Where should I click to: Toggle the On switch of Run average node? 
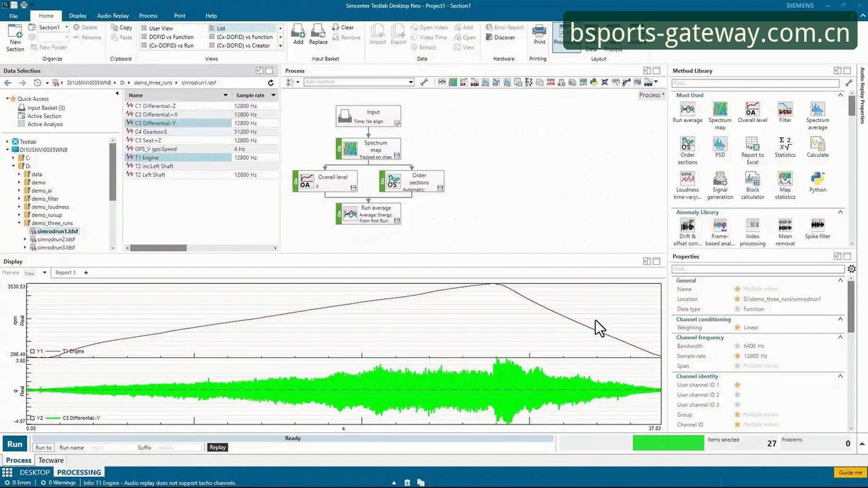(x=339, y=214)
